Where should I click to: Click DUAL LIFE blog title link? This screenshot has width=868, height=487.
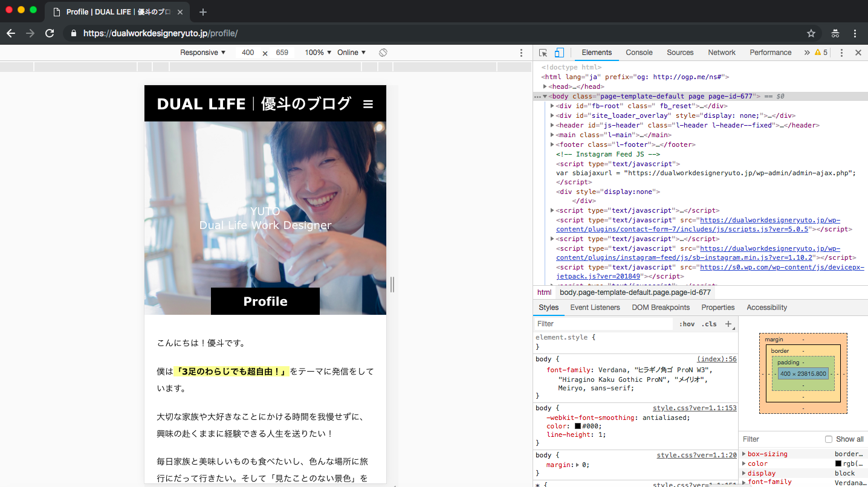254,104
